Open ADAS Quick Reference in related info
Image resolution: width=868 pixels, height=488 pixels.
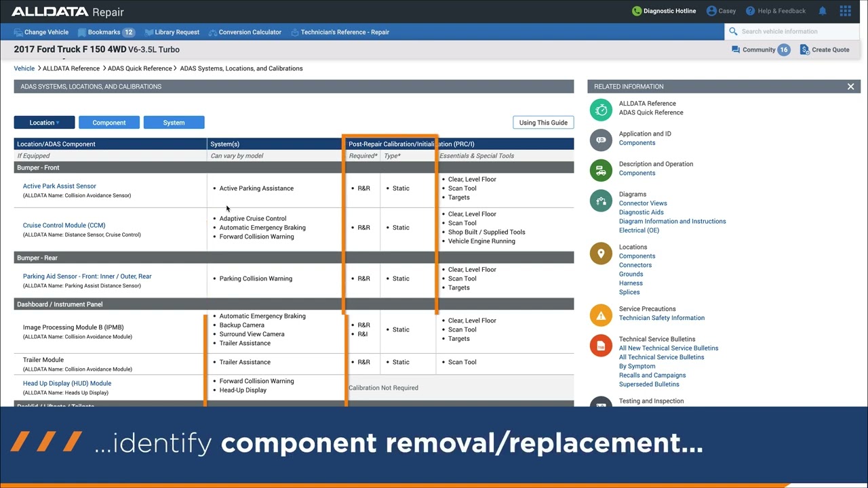(651, 113)
